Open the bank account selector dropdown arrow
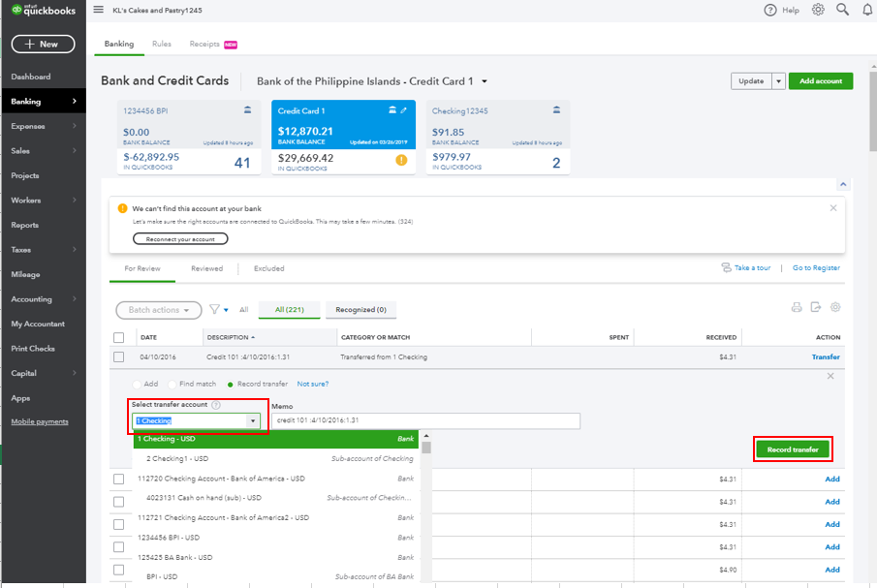This screenshot has height=588, width=877. coord(485,81)
